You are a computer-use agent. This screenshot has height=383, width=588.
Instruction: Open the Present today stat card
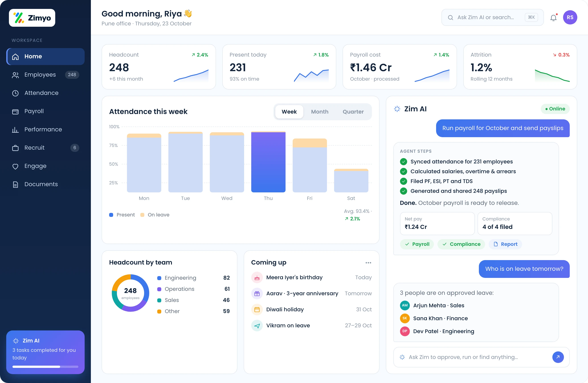(279, 67)
